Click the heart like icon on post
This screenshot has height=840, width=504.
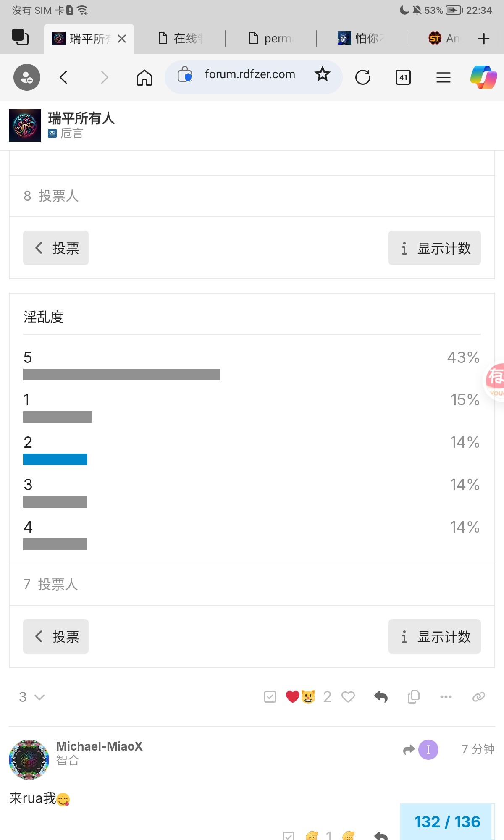coord(348,697)
